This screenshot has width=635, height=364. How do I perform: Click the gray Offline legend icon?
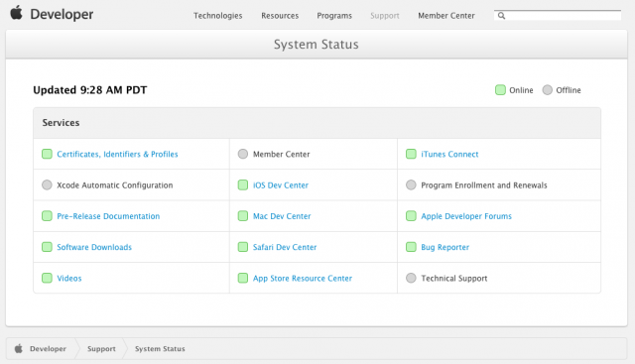tap(548, 90)
